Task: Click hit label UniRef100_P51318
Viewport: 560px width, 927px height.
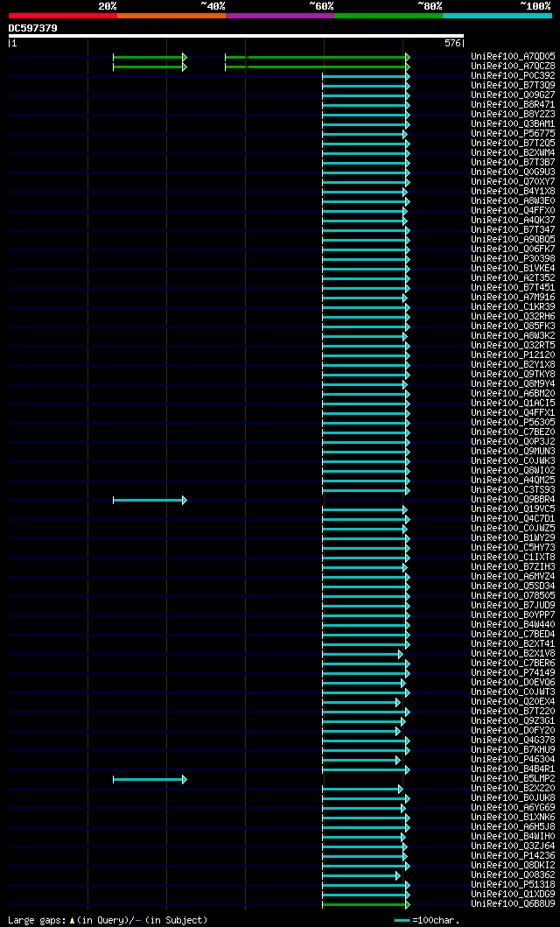Action: coord(513,884)
